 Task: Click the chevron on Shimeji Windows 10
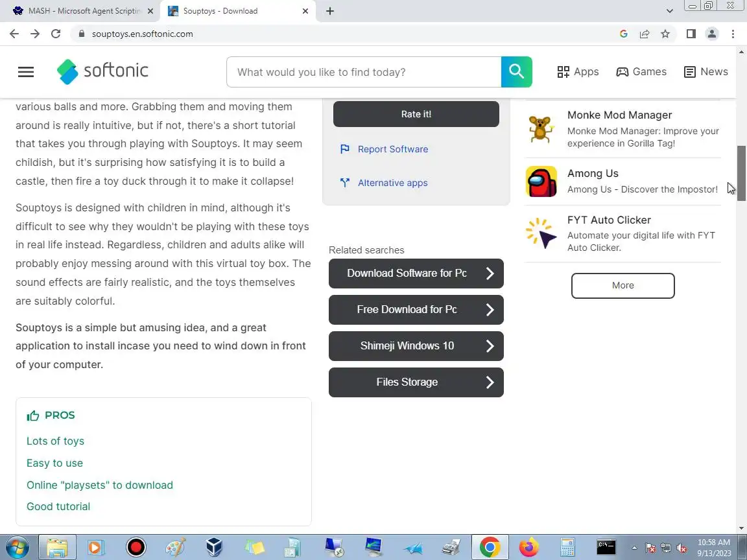click(490, 345)
